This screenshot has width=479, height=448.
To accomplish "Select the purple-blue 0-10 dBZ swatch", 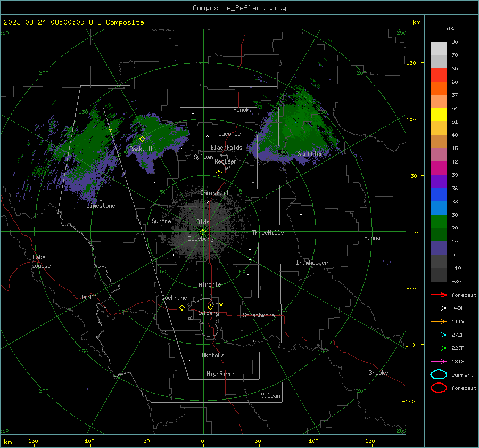I will [x=439, y=248].
